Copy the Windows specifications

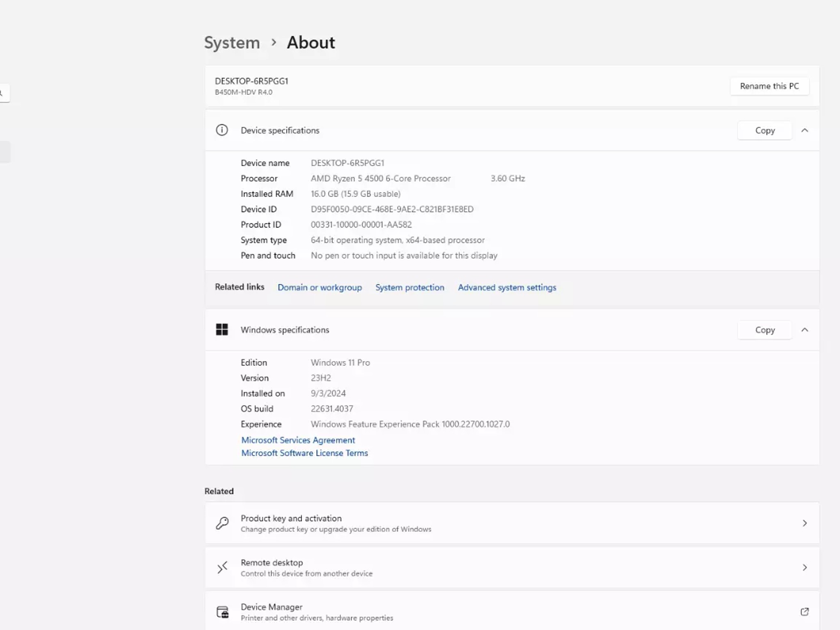point(765,330)
